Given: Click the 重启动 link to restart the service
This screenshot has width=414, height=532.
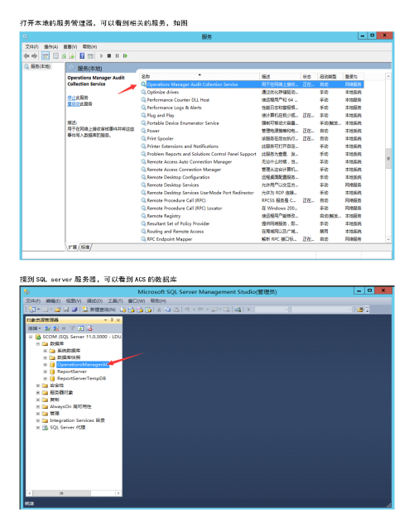Looking at the screenshot, I should pyautogui.click(x=74, y=103).
